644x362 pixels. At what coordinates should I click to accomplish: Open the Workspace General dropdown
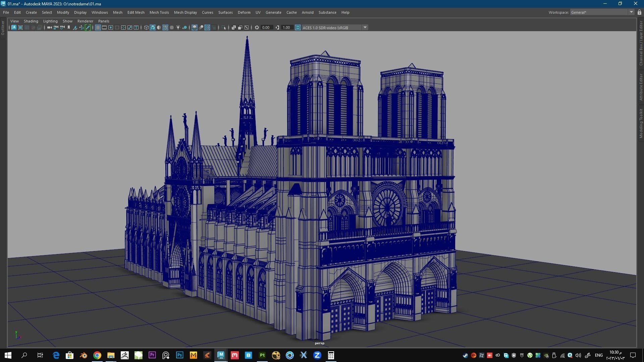(602, 12)
